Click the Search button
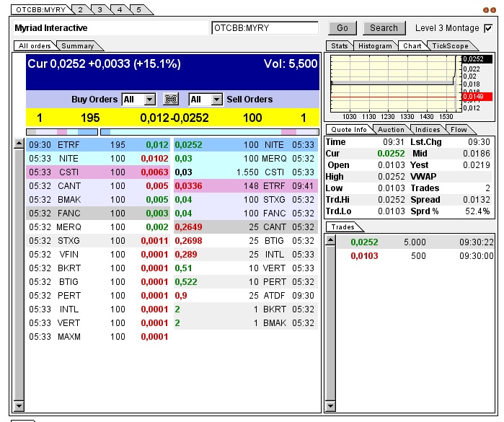This screenshot has height=422, width=504. 384,28
